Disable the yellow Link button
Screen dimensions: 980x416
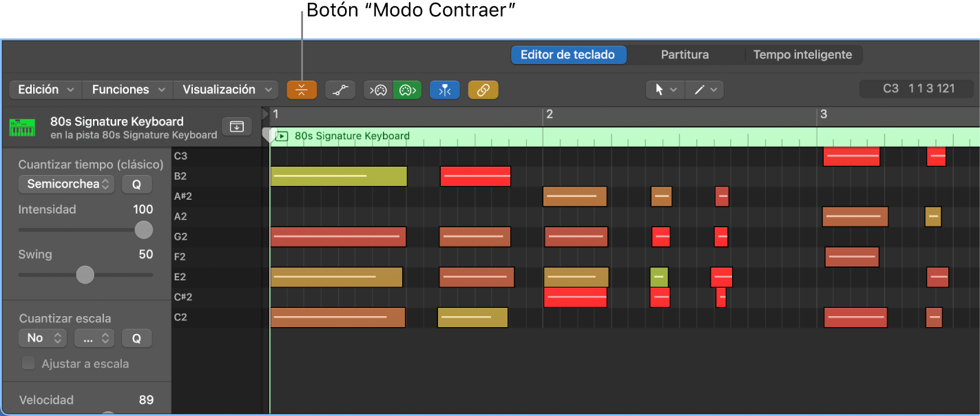(483, 90)
